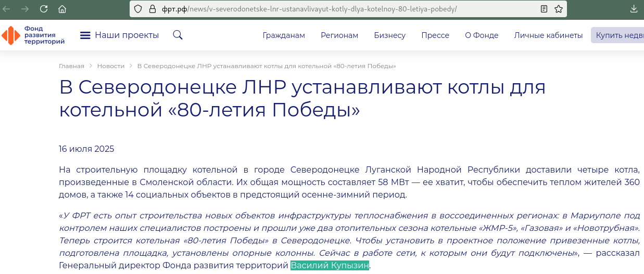Viewport: 644px width, 274px height.
Task: Click the browser forward arrow
Action: pyautogui.click(x=25, y=9)
